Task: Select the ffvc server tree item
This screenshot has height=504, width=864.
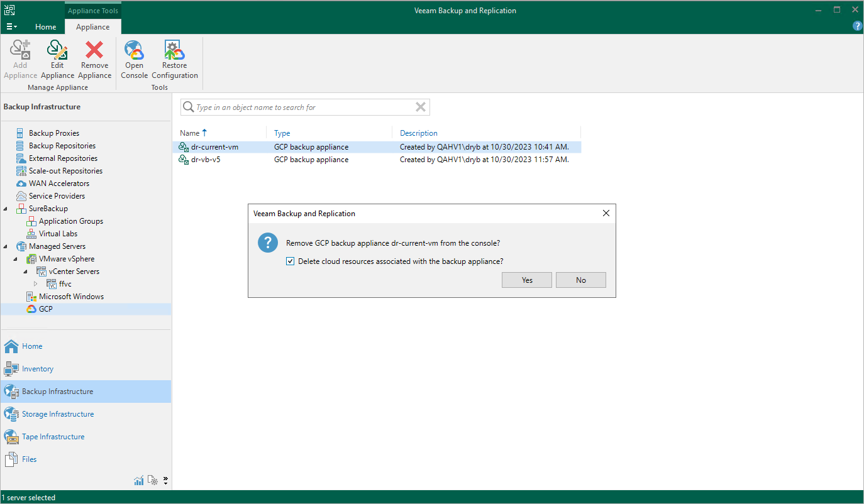Action: click(65, 284)
